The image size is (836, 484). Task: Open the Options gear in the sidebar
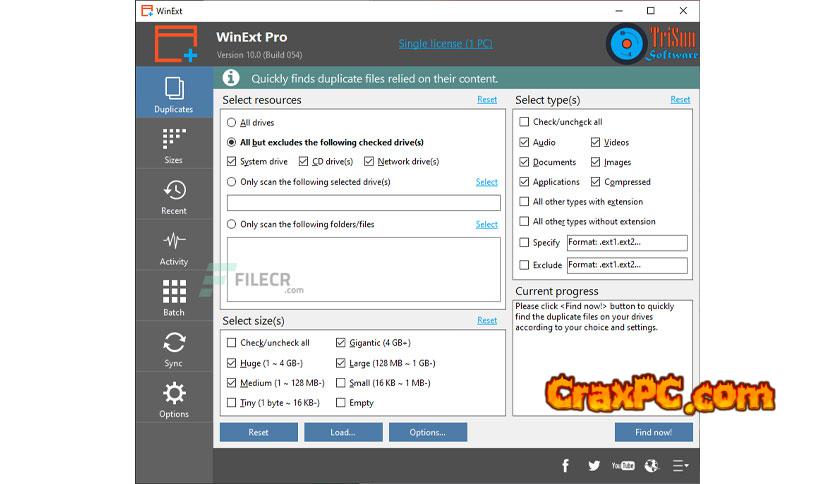174,398
